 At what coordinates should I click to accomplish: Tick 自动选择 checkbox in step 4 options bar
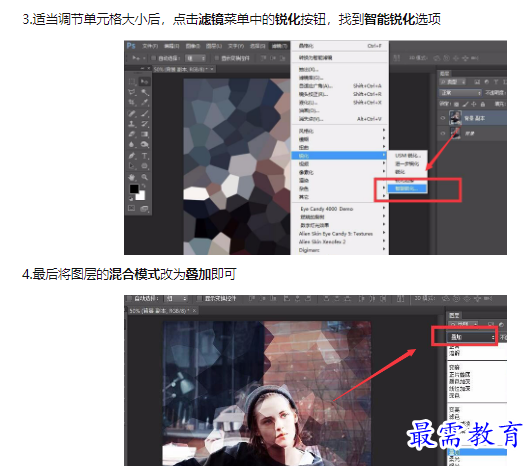tap(130, 299)
